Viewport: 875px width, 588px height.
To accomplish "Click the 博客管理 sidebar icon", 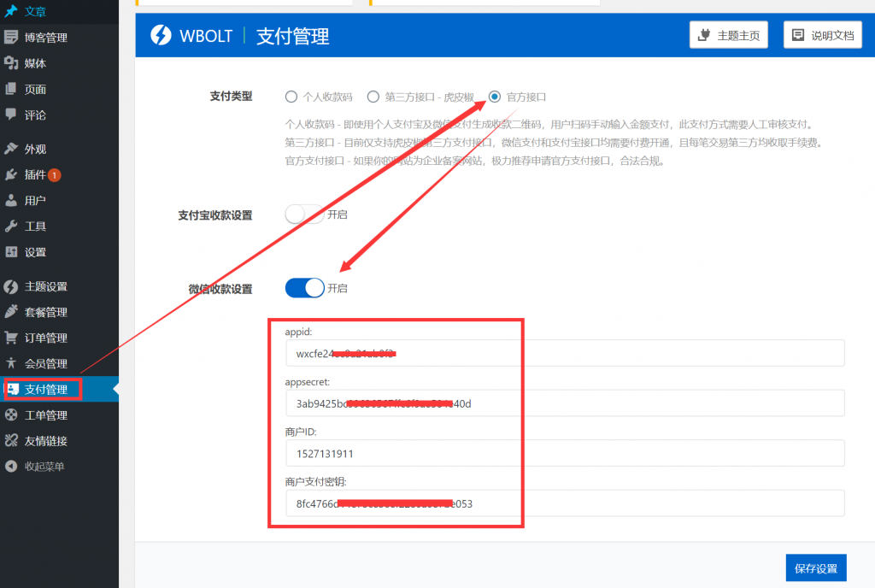I will click(x=11, y=37).
